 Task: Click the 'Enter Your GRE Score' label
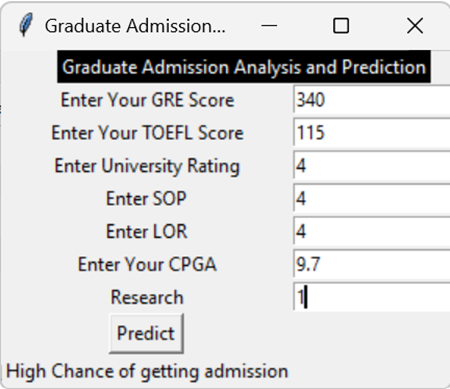point(147,100)
